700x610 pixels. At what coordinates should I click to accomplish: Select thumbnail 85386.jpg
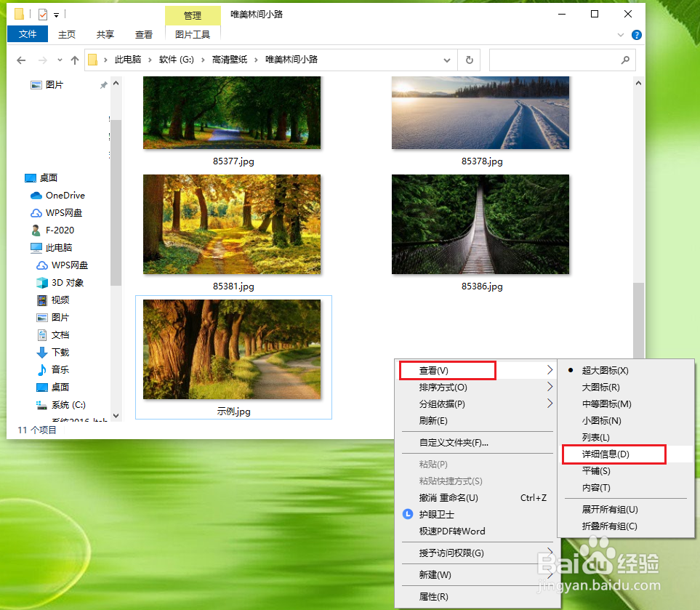pyautogui.click(x=480, y=224)
